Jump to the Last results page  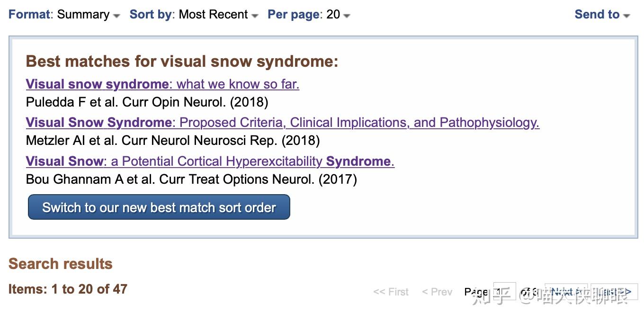tap(616, 292)
